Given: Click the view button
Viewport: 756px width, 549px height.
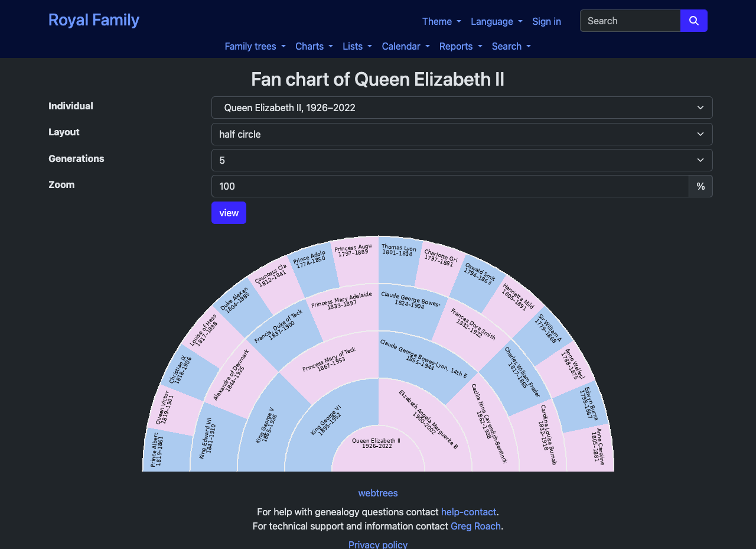Looking at the screenshot, I should (x=229, y=213).
